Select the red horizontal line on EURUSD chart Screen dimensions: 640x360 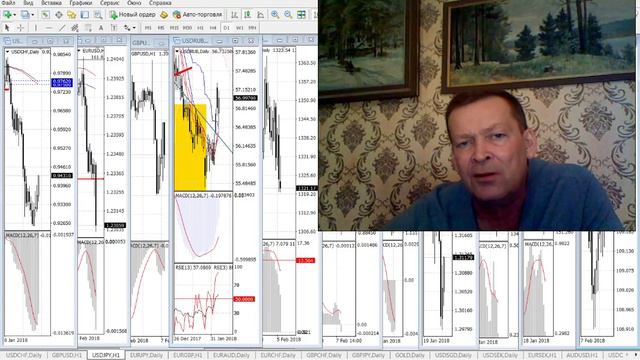tap(91, 179)
